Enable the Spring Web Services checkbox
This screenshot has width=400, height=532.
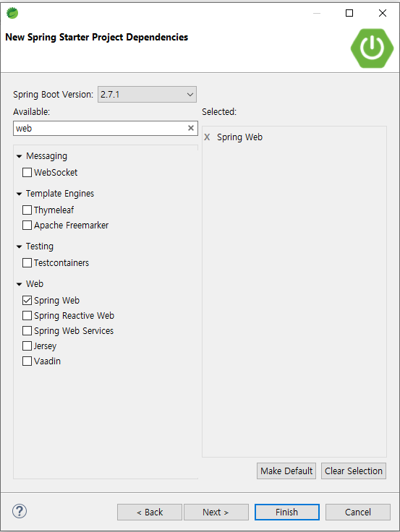[27, 331]
